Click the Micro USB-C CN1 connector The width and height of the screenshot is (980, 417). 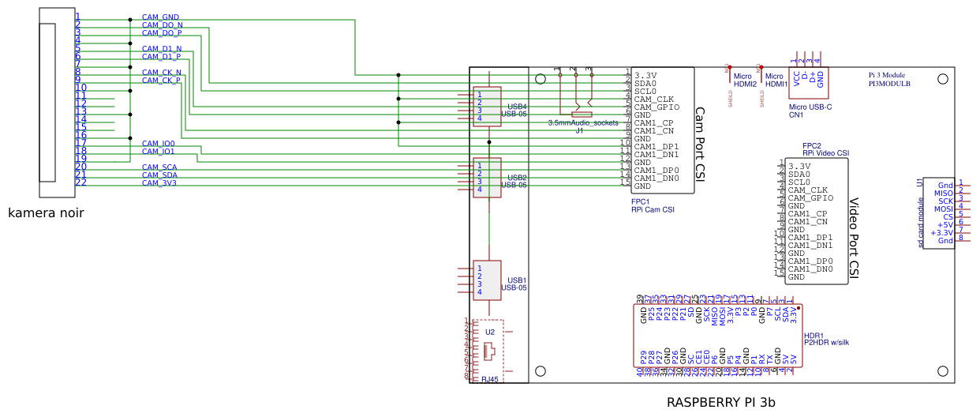pyautogui.click(x=808, y=77)
